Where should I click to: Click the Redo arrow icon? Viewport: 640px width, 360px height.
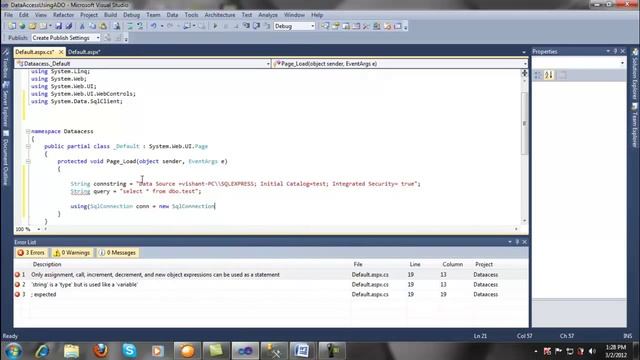pyautogui.click(x=170, y=26)
